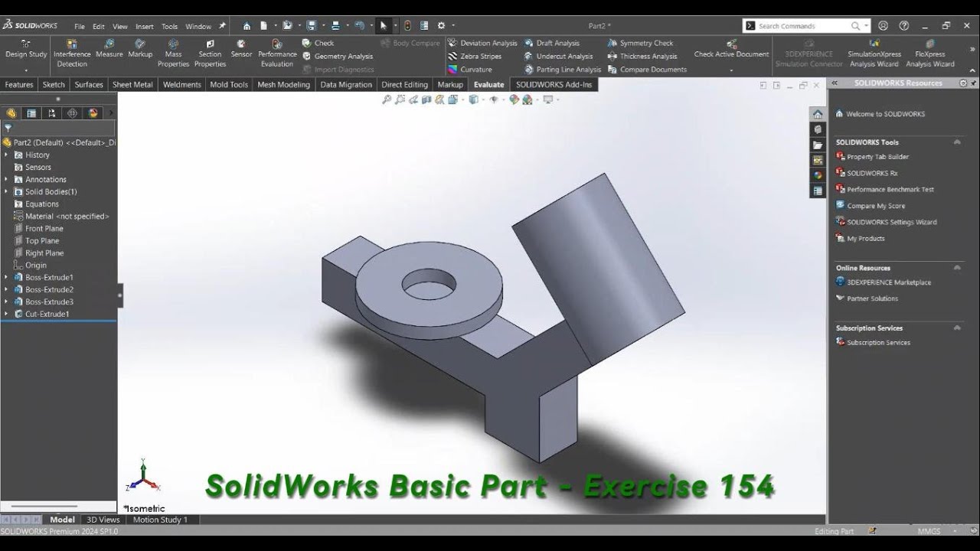
Task: Open Options gear icon
Action: point(442,25)
